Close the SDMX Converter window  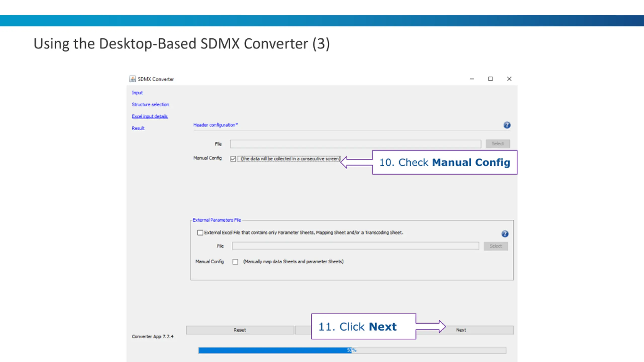509,79
